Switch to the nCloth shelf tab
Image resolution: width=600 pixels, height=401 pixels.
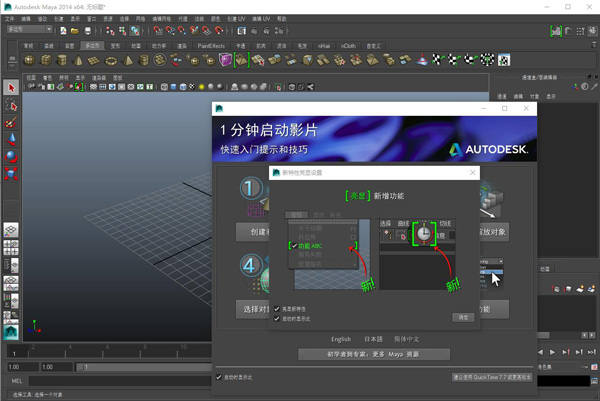point(348,46)
